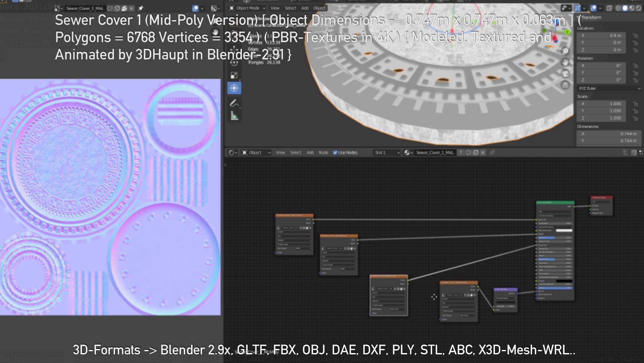Lock Location X padlock
644x363 pixels.
(635, 35)
